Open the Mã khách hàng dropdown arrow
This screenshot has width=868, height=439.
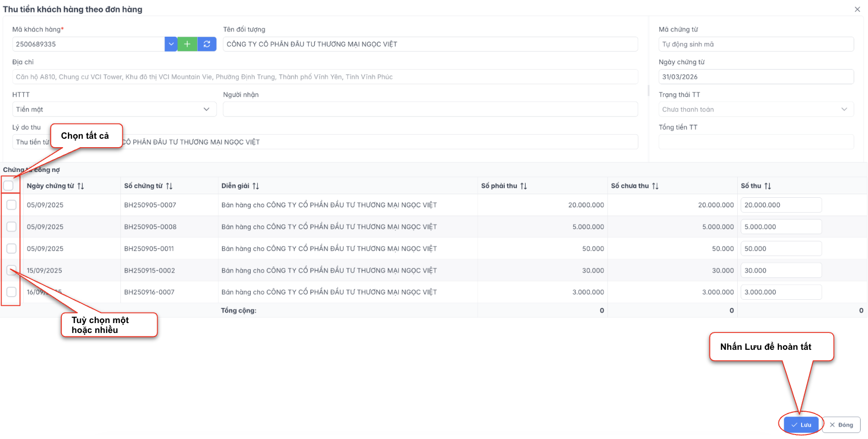click(171, 44)
